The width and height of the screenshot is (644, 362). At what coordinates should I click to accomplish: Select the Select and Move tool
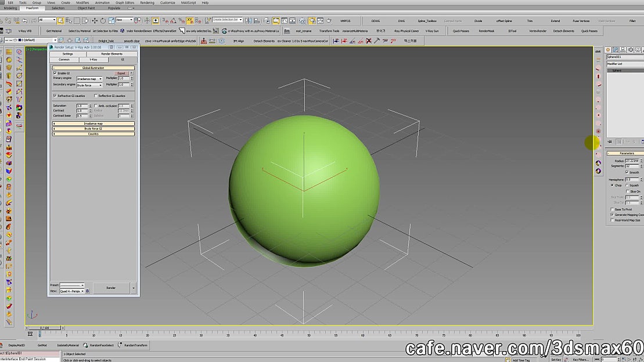(x=95, y=20)
